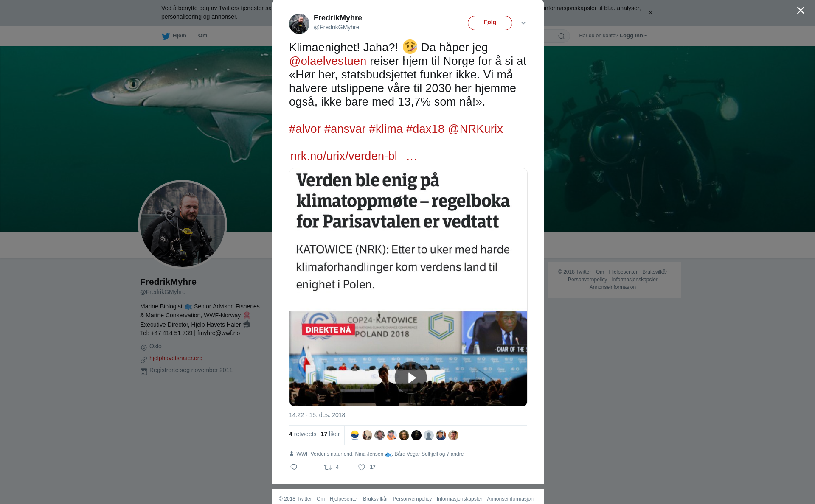This screenshot has height=504, width=815.
Task: Play the COP24 Katowice video
Action: [x=410, y=378]
